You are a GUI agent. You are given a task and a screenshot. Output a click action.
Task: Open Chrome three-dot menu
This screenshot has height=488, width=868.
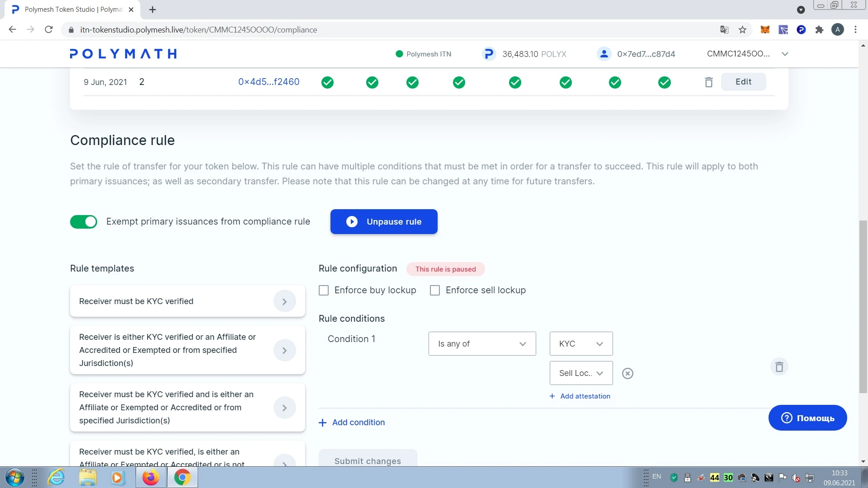coord(855,30)
